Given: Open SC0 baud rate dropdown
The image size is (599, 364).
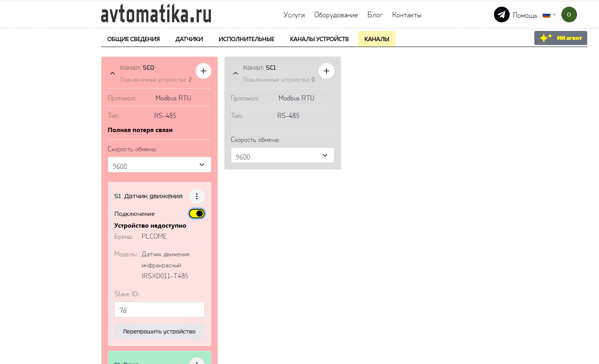Looking at the screenshot, I should coord(160,165).
